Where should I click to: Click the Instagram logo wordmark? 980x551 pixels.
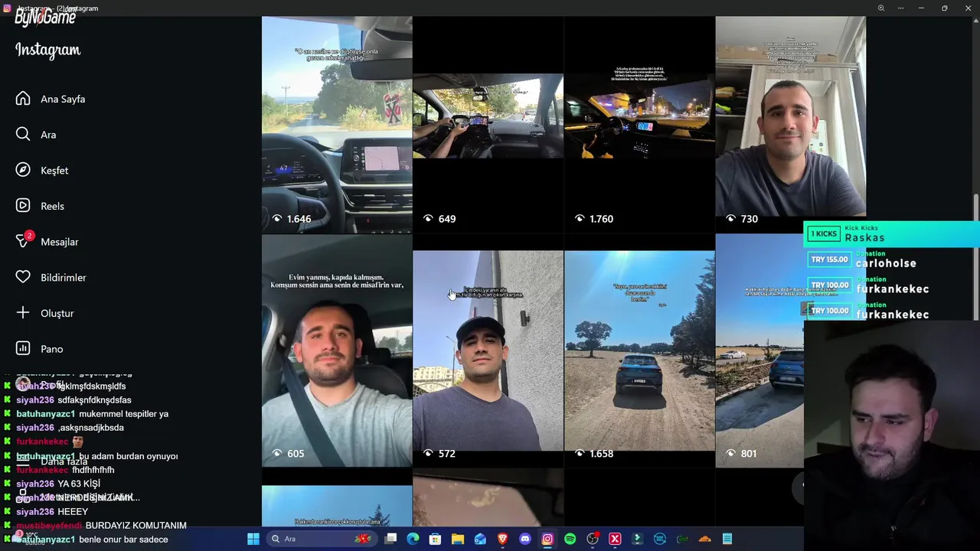pyautogui.click(x=47, y=51)
